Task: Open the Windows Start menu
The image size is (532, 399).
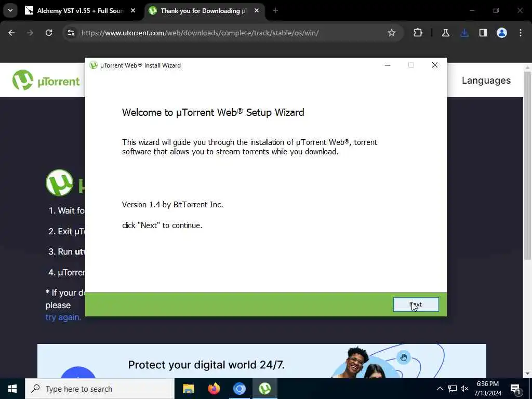Action: tap(12, 389)
